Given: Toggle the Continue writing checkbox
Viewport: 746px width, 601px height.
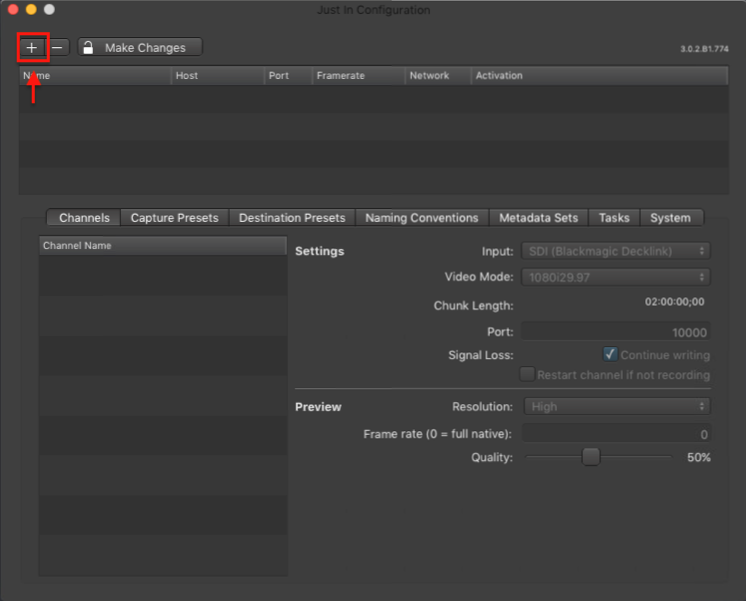Looking at the screenshot, I should [x=610, y=355].
